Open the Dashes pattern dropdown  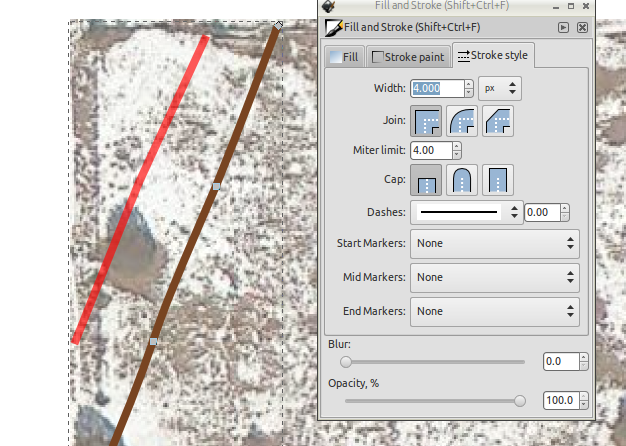pyautogui.click(x=467, y=212)
